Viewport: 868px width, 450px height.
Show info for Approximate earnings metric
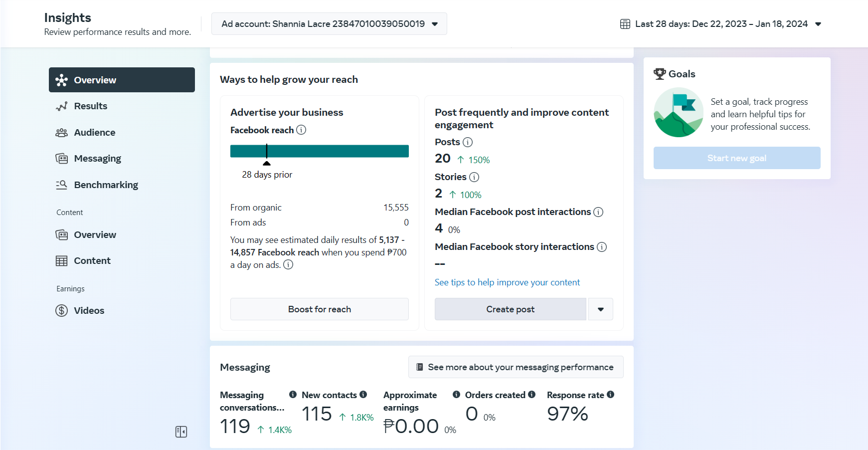click(x=456, y=395)
